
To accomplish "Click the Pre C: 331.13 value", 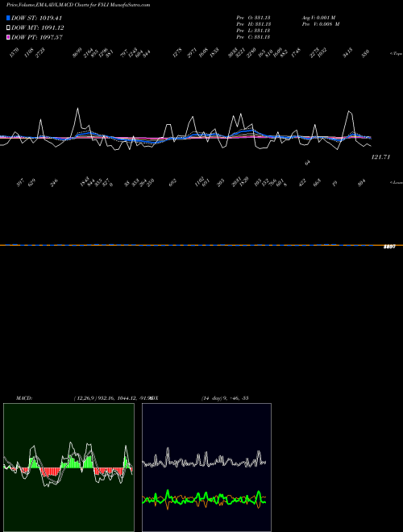I will tap(253, 37).
